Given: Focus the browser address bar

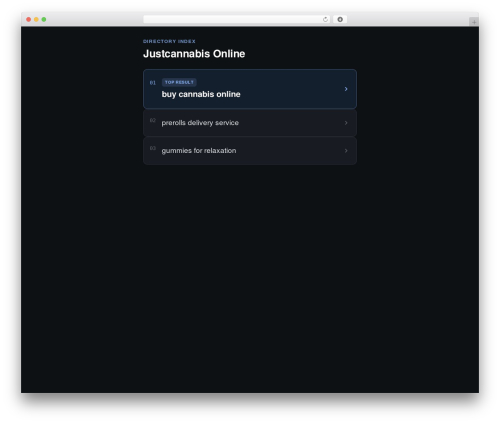Looking at the screenshot, I should [x=233, y=19].
